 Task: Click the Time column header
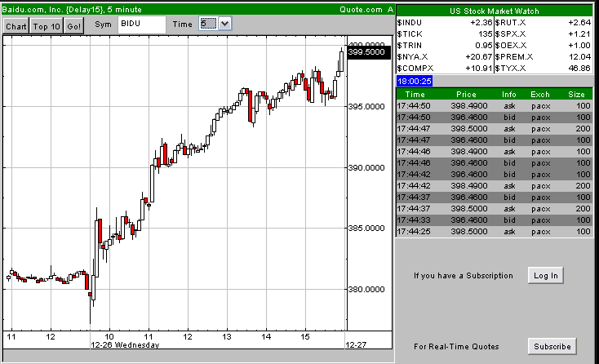click(415, 95)
